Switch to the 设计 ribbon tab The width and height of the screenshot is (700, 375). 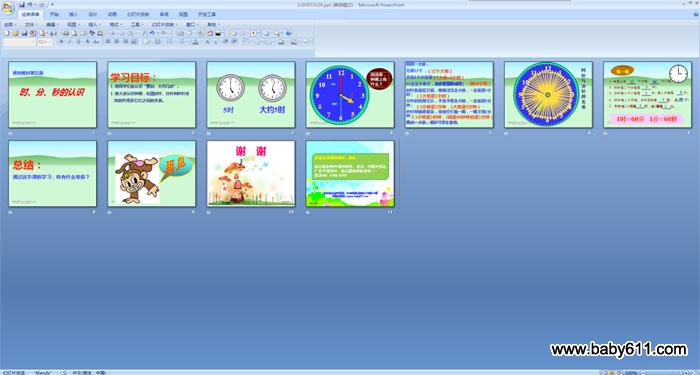point(93,14)
